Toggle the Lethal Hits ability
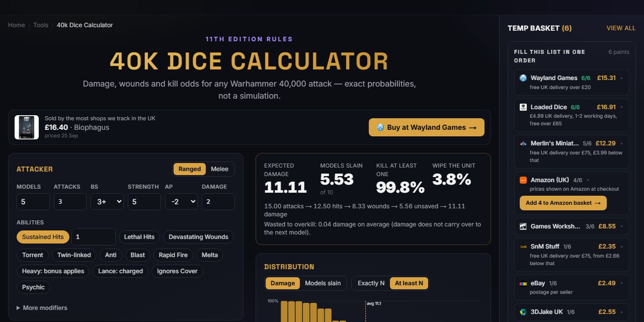The image size is (644, 322). click(x=139, y=237)
